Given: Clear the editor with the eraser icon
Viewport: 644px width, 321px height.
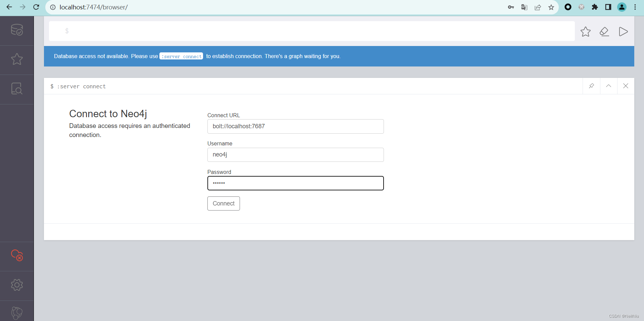Looking at the screenshot, I should tap(604, 32).
